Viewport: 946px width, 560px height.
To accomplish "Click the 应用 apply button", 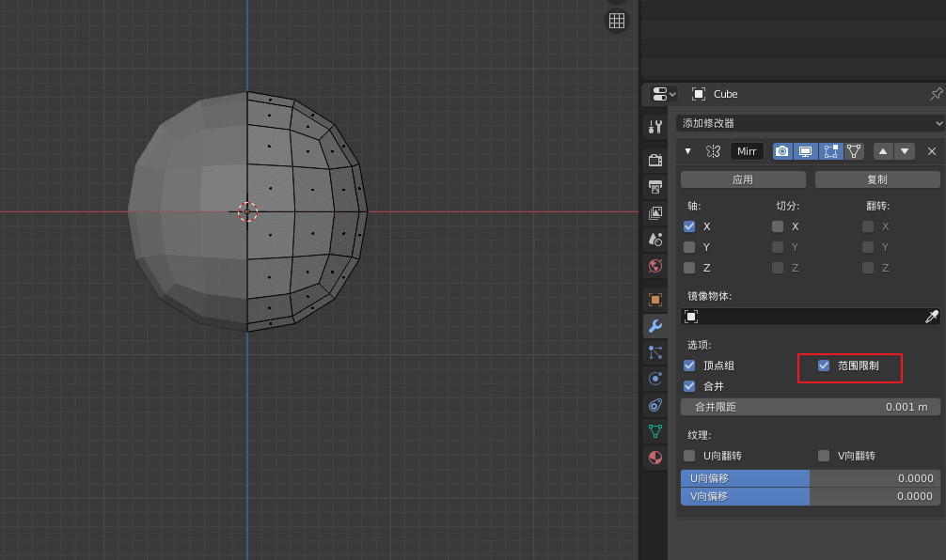I will pyautogui.click(x=743, y=179).
